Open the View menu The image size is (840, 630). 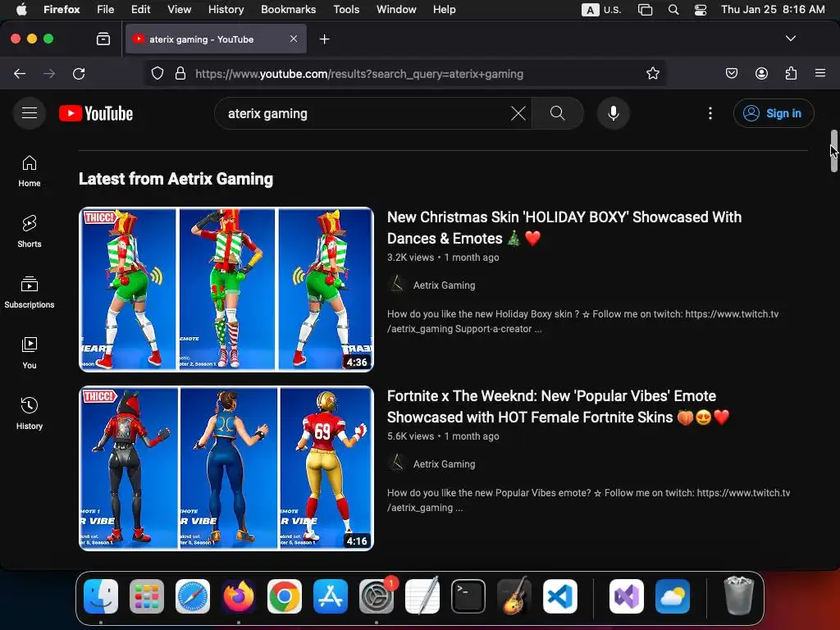pos(179,10)
